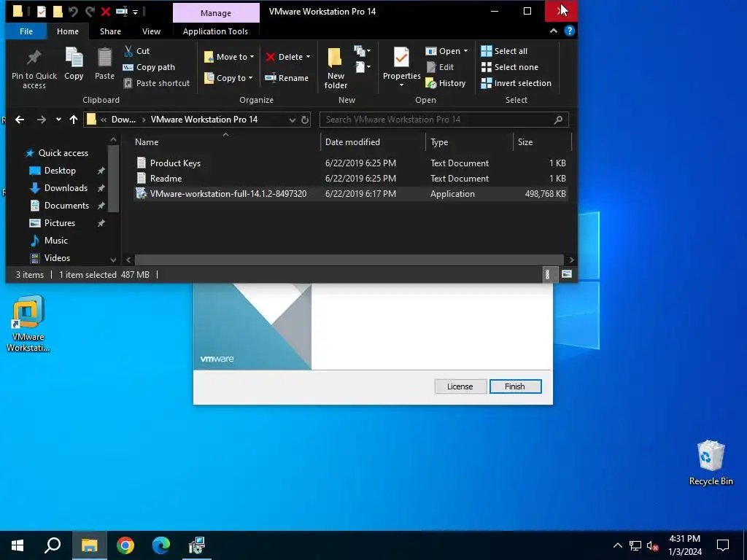Select all items in folder
Image resolution: width=747 pixels, height=560 pixels.
(x=504, y=51)
